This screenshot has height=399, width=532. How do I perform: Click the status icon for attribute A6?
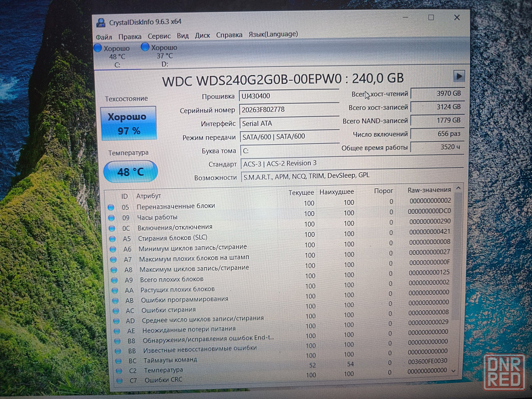pyautogui.click(x=113, y=250)
